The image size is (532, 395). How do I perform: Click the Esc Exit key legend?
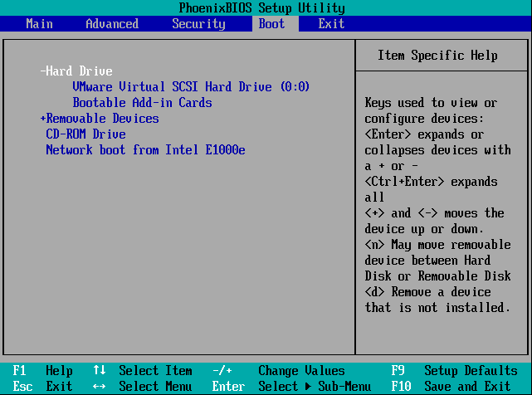pyautogui.click(x=43, y=386)
